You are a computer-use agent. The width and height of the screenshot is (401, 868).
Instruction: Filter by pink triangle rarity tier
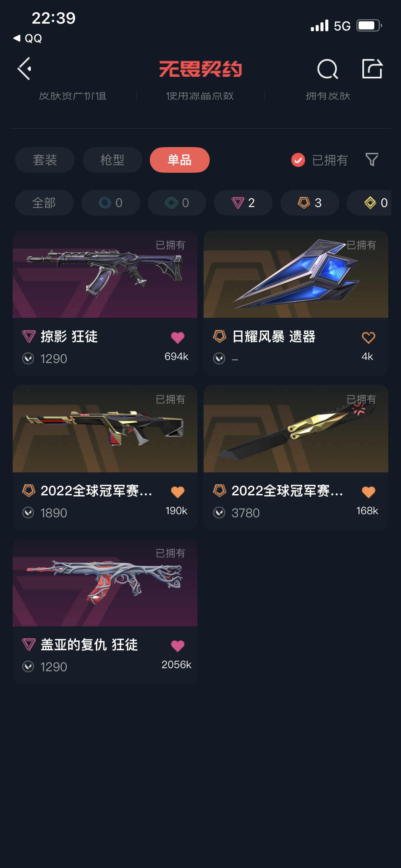(x=243, y=203)
